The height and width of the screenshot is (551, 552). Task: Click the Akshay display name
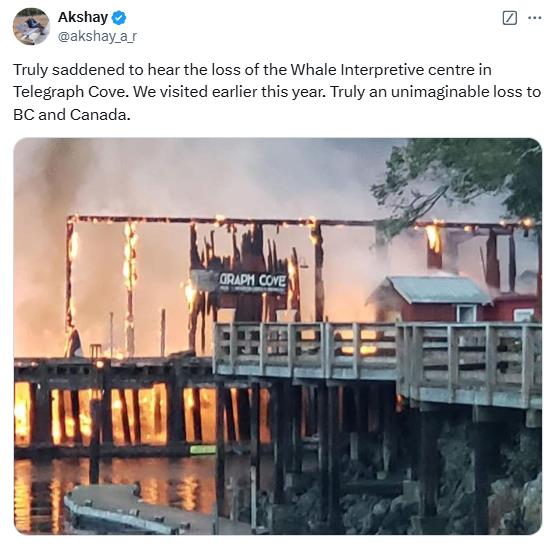point(83,17)
